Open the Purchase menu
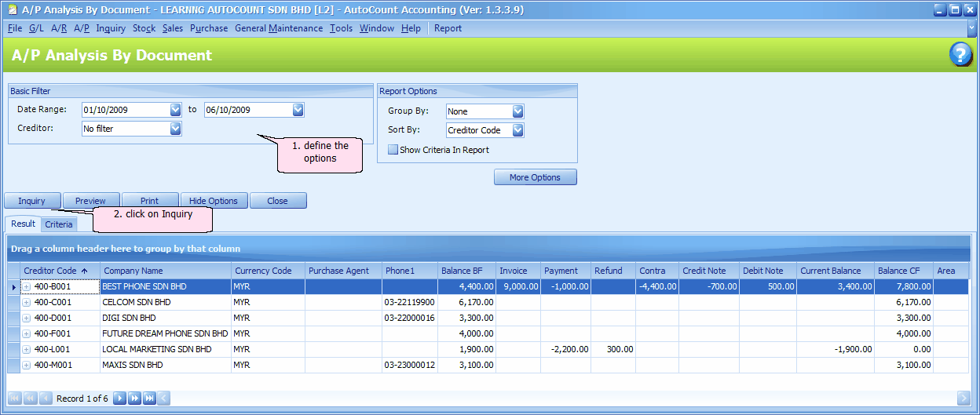The height and width of the screenshot is (415, 980). (209, 28)
